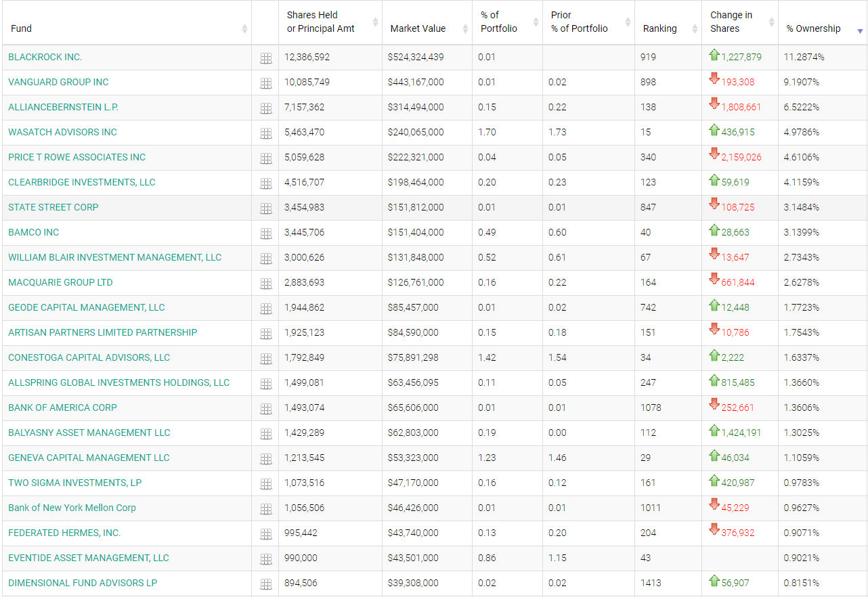Image resolution: width=868 pixels, height=597 pixels.
Task: Open the grid icon for BAMCO Inc row
Action: 265,234
